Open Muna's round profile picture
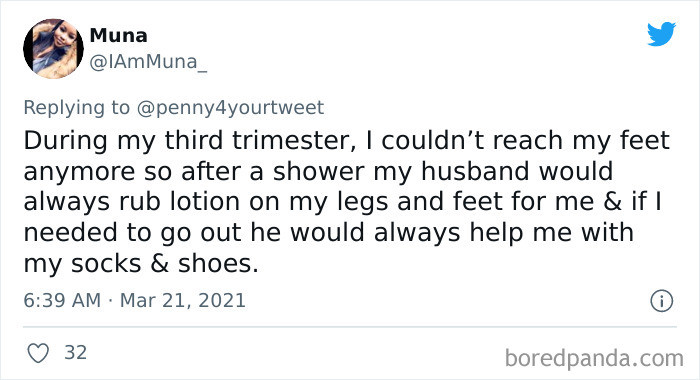Image resolution: width=700 pixels, height=380 pixels. click(53, 49)
